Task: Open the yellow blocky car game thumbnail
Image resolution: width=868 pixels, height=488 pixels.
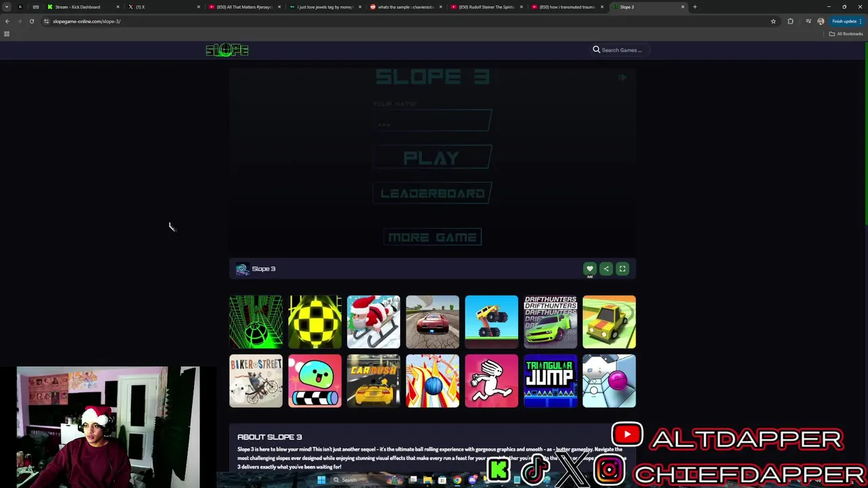Action: (x=609, y=322)
